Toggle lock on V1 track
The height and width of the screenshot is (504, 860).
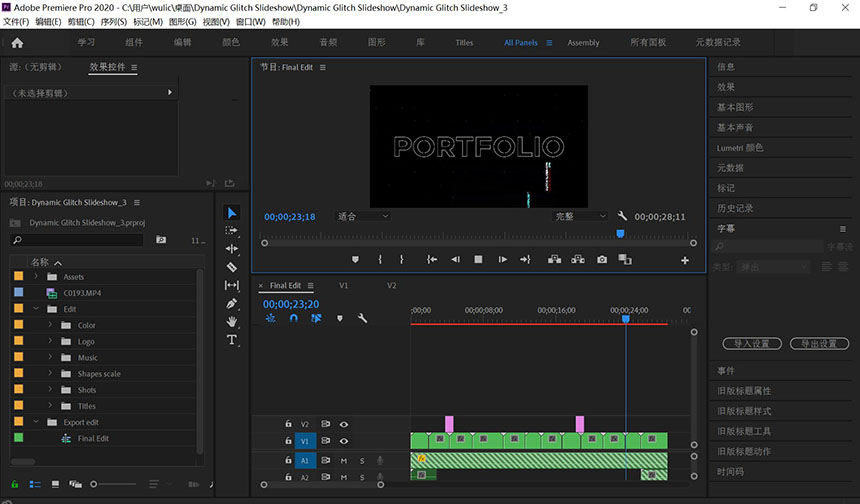288,440
